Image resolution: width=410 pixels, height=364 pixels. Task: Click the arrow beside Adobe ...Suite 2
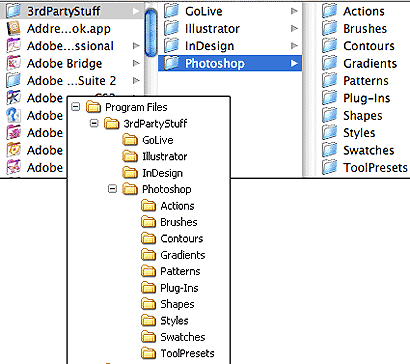tap(136, 80)
